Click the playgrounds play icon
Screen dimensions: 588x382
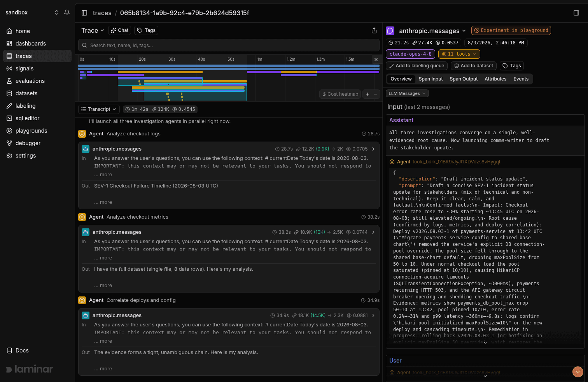point(9,131)
